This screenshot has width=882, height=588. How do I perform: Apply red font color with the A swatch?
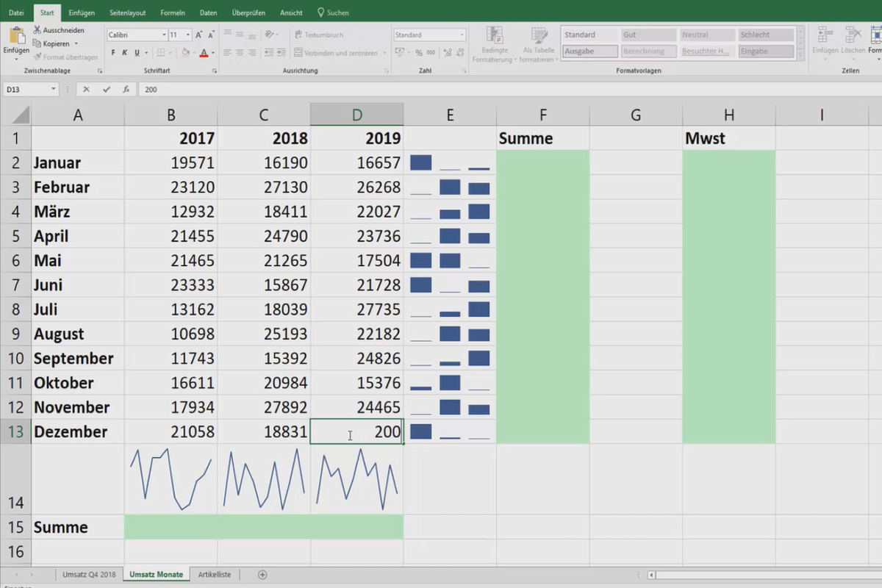click(202, 52)
